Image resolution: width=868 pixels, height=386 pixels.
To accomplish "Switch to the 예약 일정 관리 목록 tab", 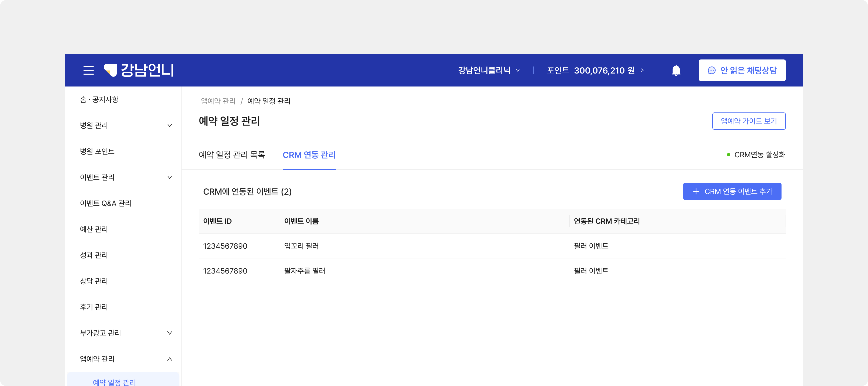I will (x=232, y=155).
